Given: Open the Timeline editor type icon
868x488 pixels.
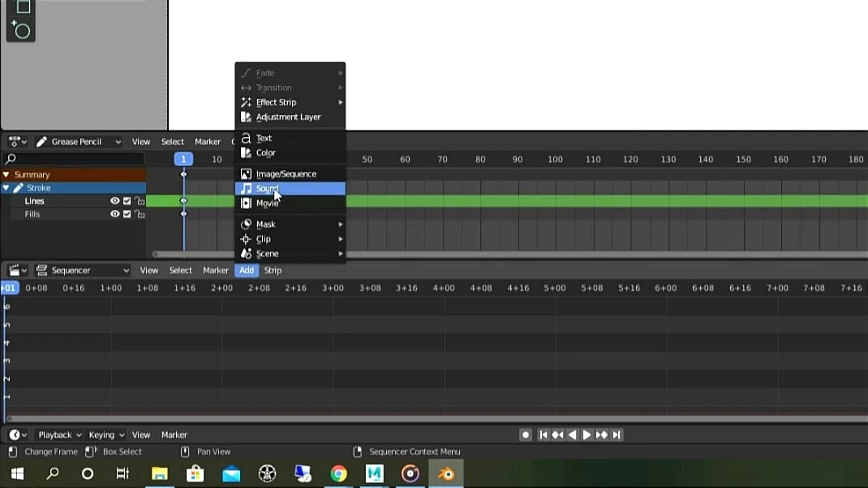Looking at the screenshot, I should pyautogui.click(x=17, y=434).
